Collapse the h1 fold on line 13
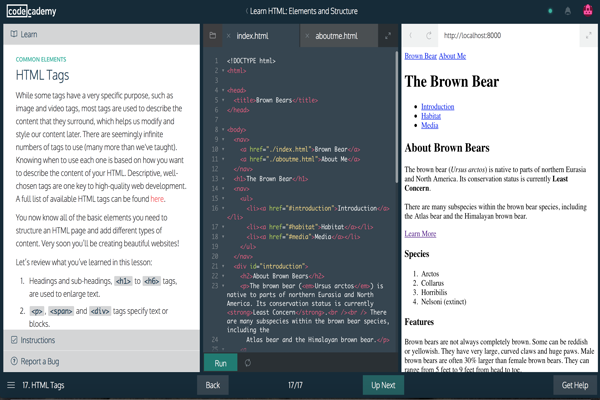Viewport: 600px width, 400px height. click(x=223, y=178)
